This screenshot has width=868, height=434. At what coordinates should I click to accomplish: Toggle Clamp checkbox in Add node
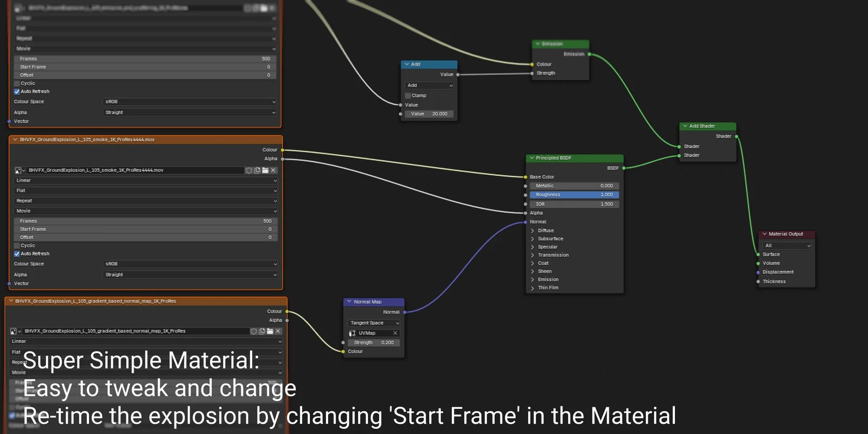pyautogui.click(x=408, y=95)
